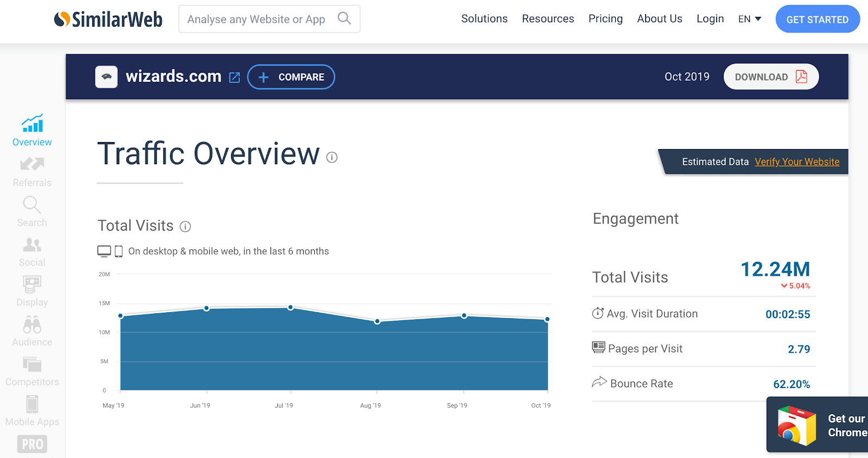Viewport: 868px width, 458px height.
Task: Click the Pages per Visit icon
Action: (598, 347)
